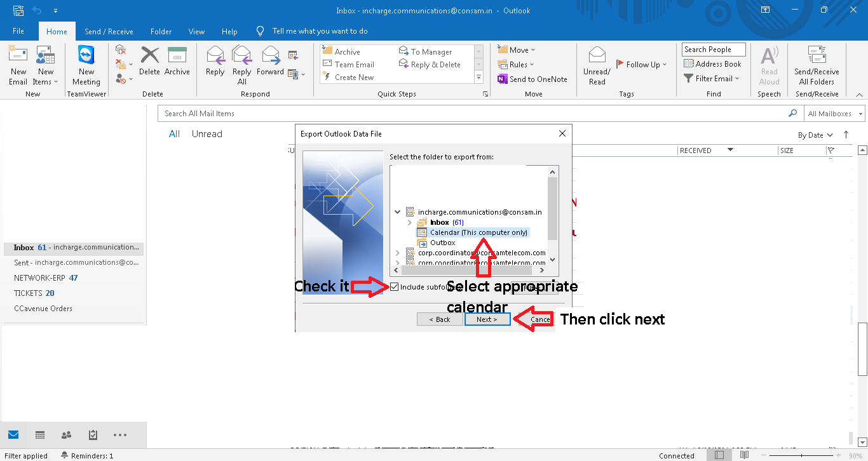This screenshot has width=868, height=461.
Task: Switch to People view icon
Action: point(66,435)
